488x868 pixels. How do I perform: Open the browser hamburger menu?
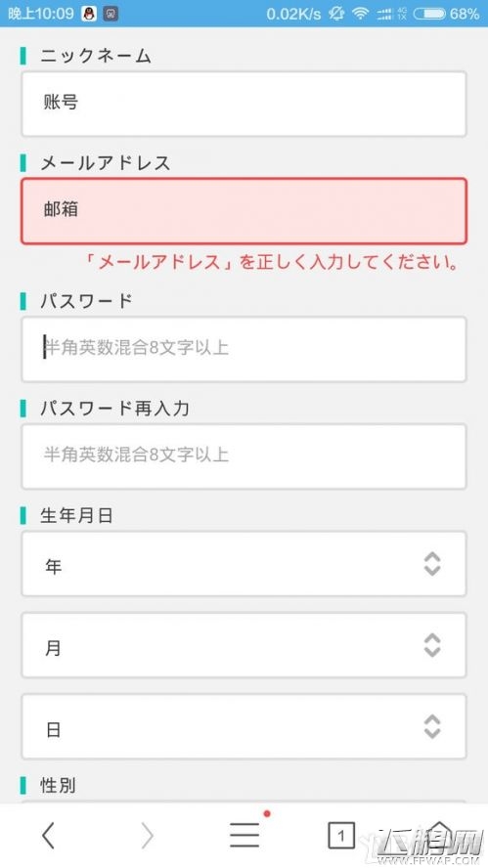(x=244, y=835)
